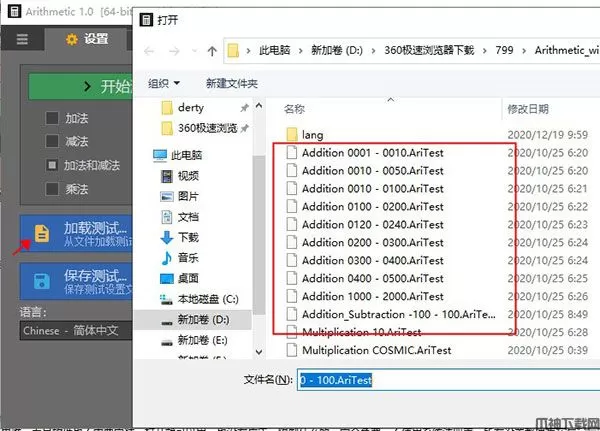Switch to the 设置 tab

click(x=87, y=39)
